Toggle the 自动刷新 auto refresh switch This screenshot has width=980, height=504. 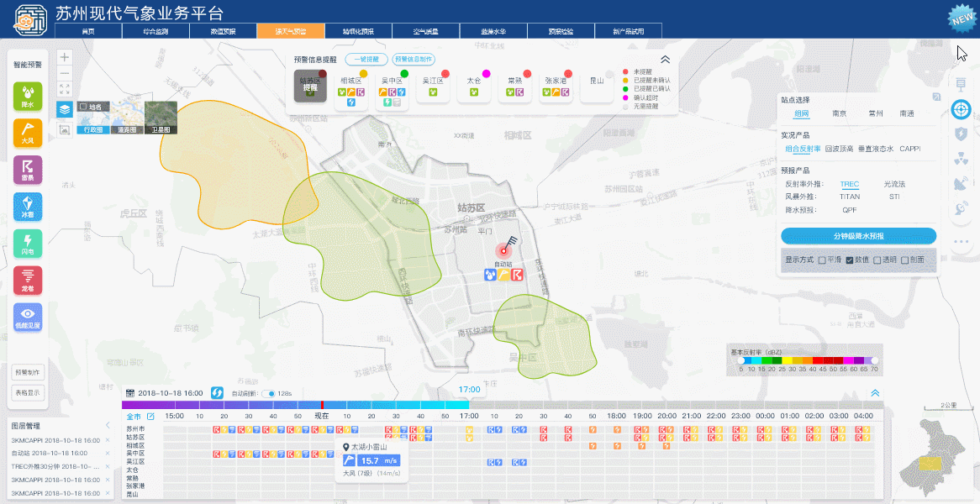pyautogui.click(x=268, y=393)
